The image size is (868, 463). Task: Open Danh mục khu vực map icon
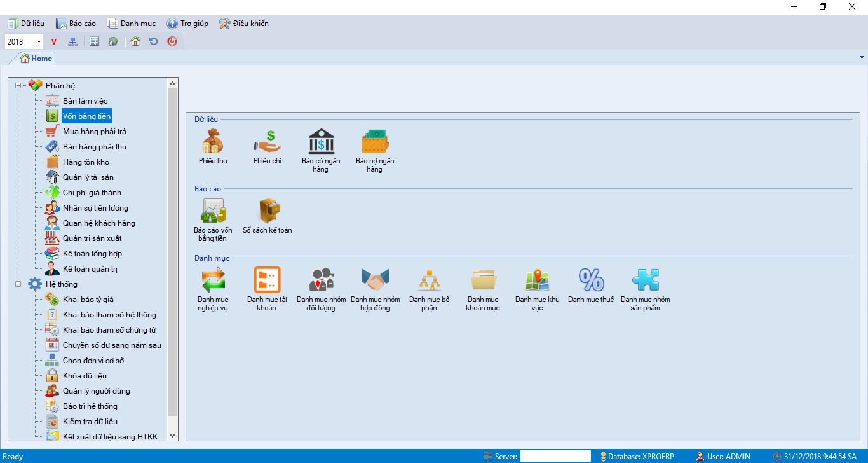point(537,289)
